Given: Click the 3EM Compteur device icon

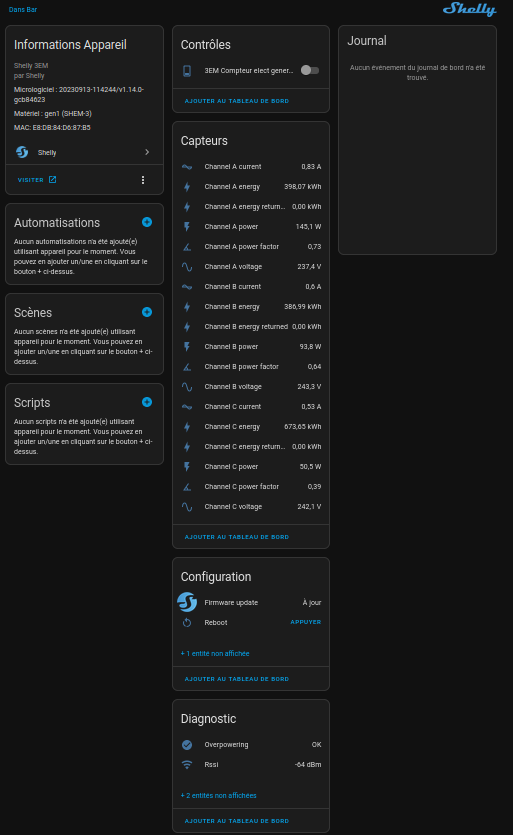Looking at the screenshot, I should point(187,70).
